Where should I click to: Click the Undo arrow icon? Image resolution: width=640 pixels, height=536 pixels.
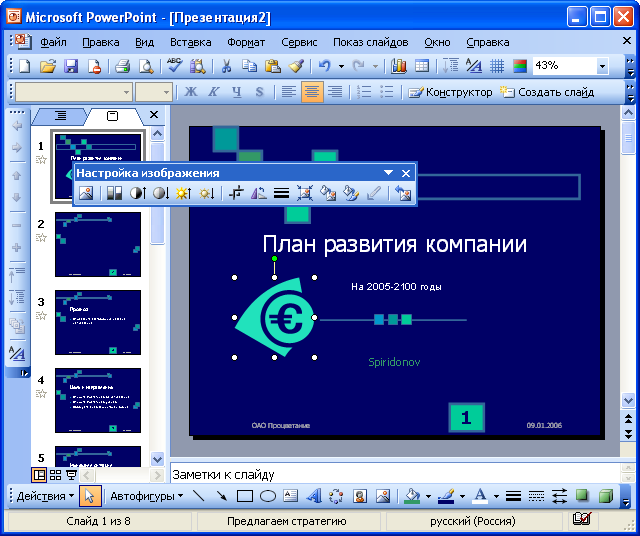click(324, 66)
